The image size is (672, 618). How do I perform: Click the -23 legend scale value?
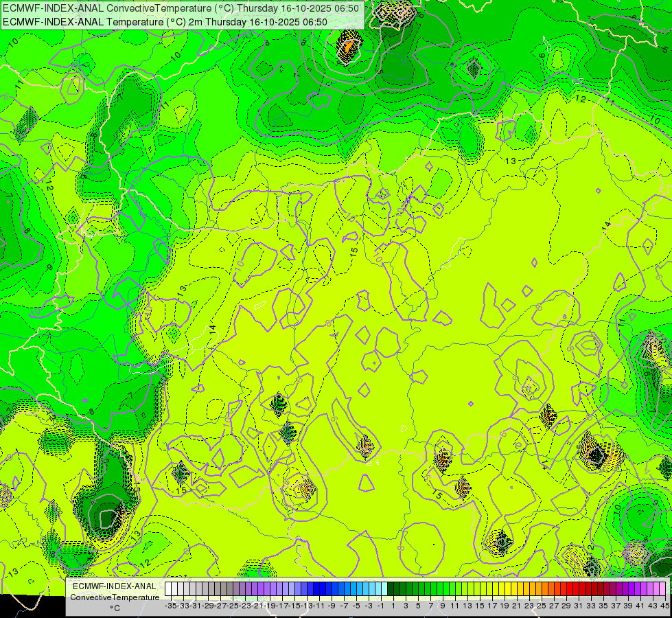[x=245, y=606]
